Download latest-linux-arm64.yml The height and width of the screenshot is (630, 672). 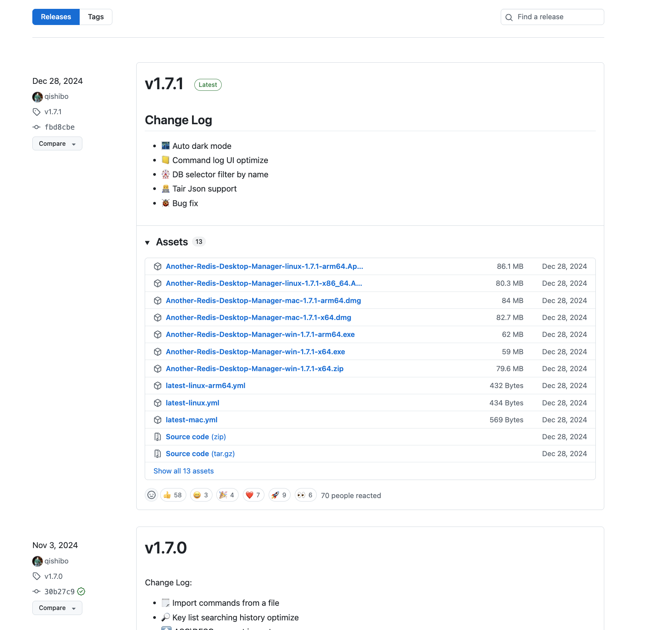[206, 386]
